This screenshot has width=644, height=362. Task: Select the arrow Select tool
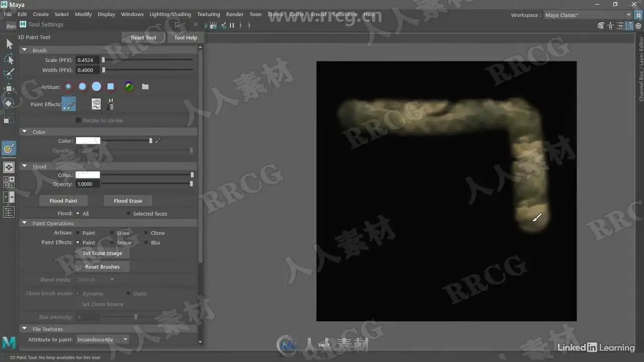tap(9, 44)
